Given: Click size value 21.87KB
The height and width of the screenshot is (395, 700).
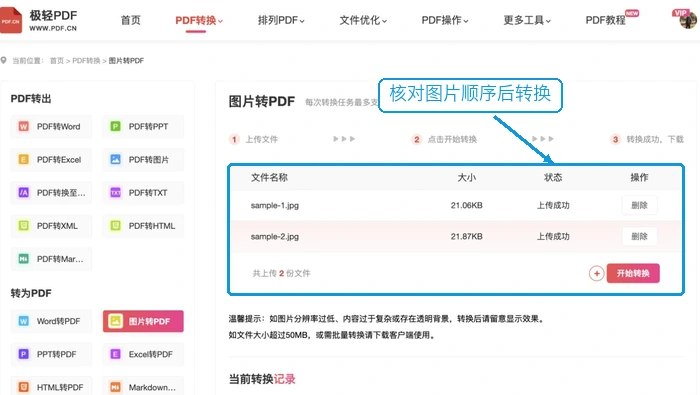Looking at the screenshot, I should point(467,237).
